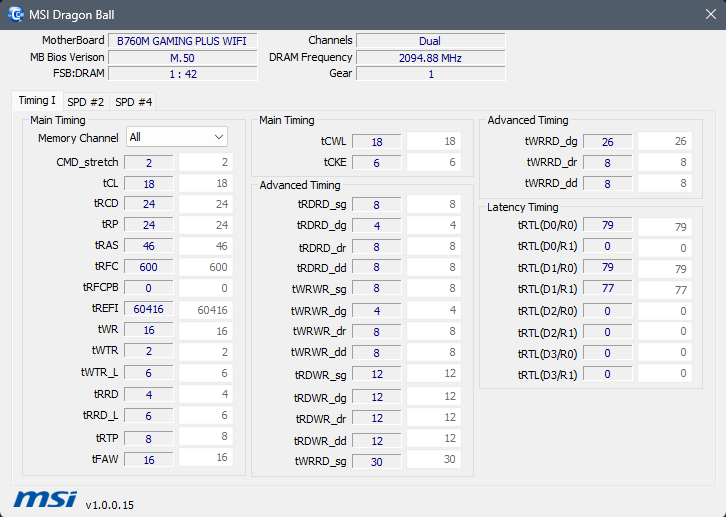Viewport: 726px width, 517px height.
Task: Click the MSI logo at bottom left
Action: pyautogui.click(x=44, y=499)
